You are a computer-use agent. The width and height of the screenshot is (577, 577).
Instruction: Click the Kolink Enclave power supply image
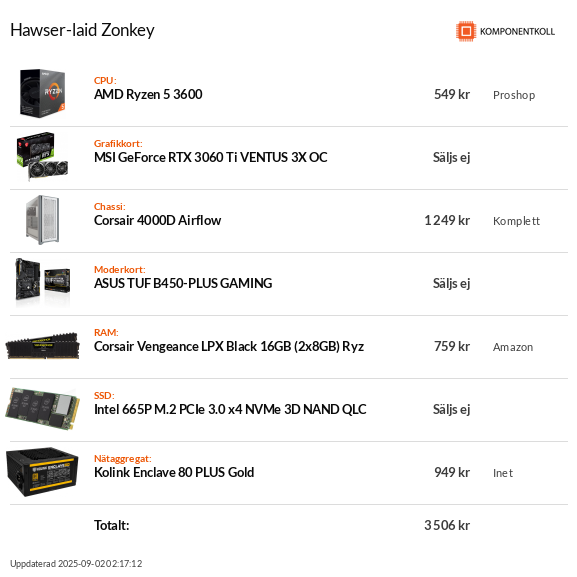[42, 472]
